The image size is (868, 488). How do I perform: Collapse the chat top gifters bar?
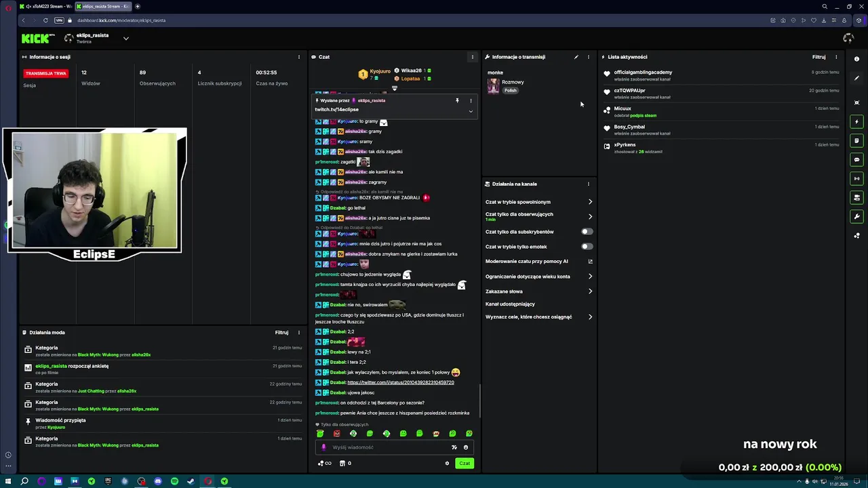[x=395, y=88]
